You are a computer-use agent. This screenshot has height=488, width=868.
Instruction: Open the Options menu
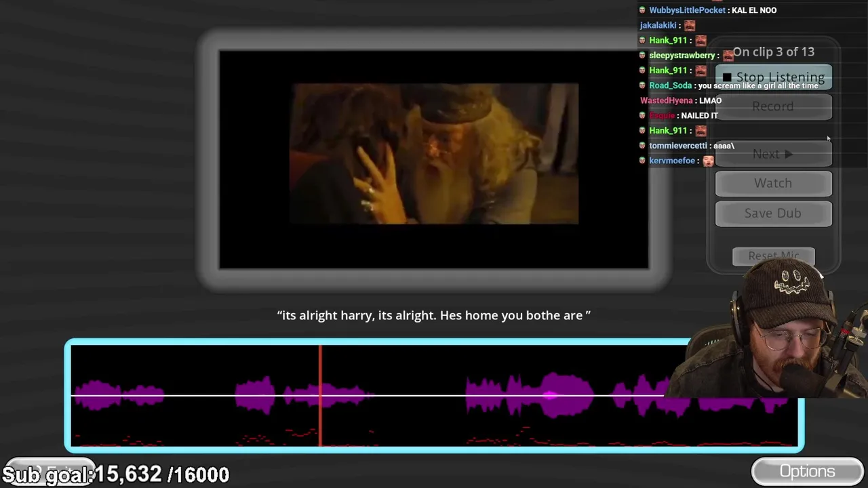click(x=807, y=472)
